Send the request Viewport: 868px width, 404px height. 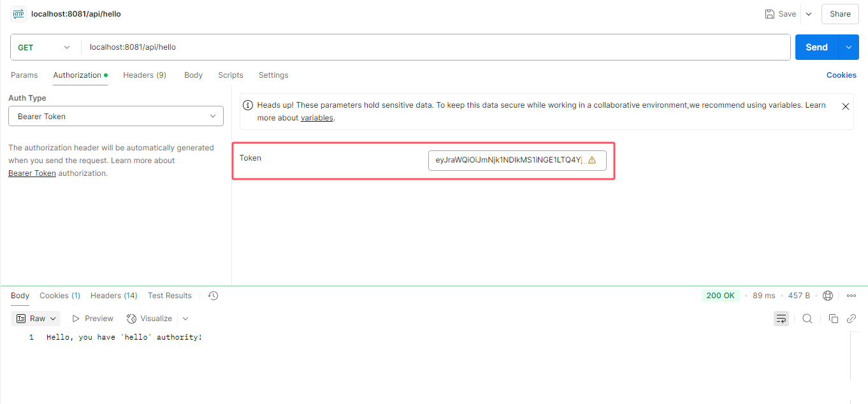point(816,47)
